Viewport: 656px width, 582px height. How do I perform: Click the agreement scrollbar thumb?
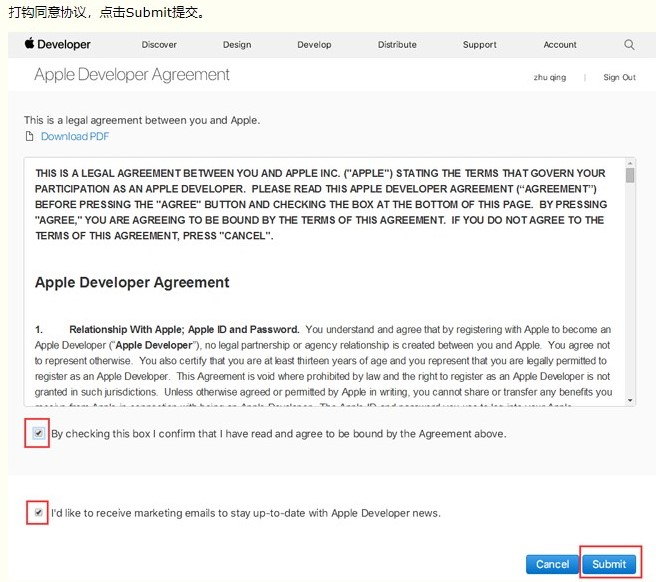(x=630, y=175)
